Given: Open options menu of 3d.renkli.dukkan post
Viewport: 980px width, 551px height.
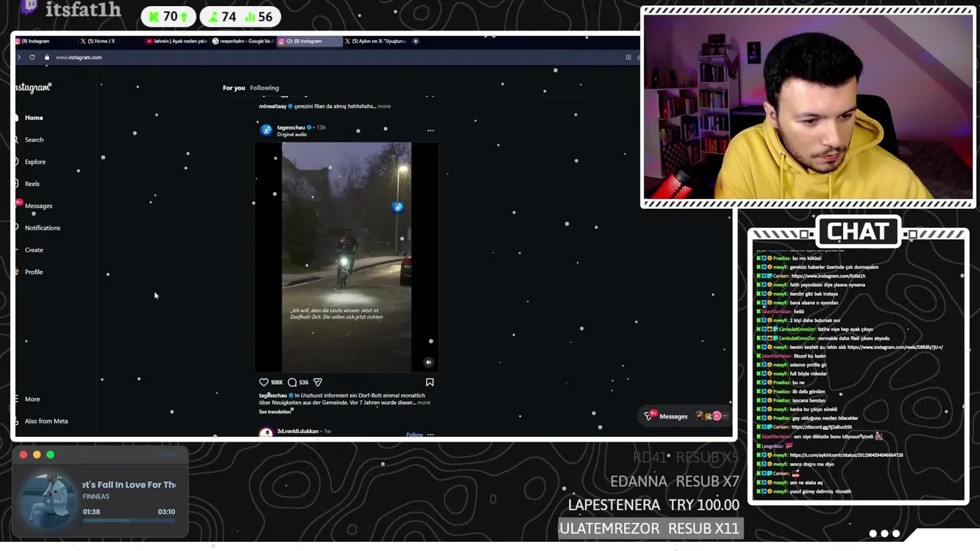Looking at the screenshot, I should pyautogui.click(x=430, y=435).
